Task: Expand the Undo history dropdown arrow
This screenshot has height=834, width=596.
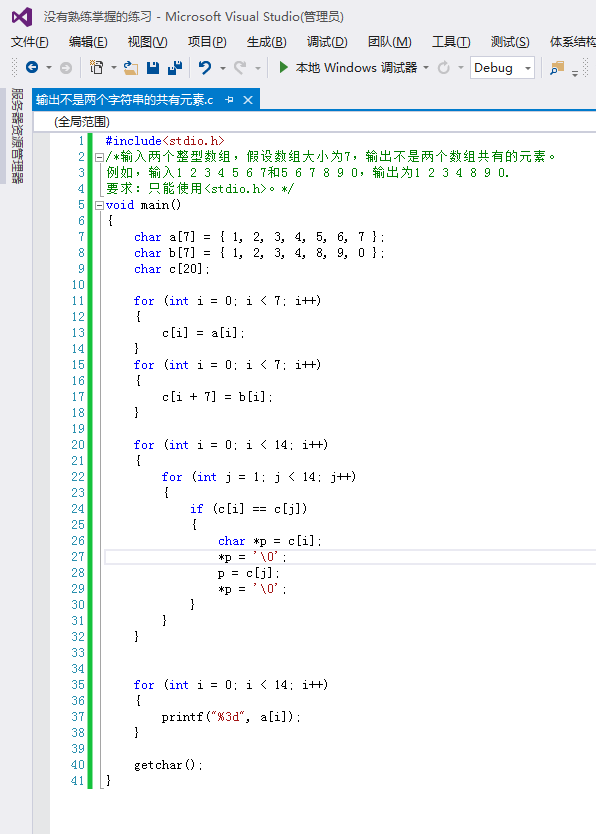Action: (223, 68)
